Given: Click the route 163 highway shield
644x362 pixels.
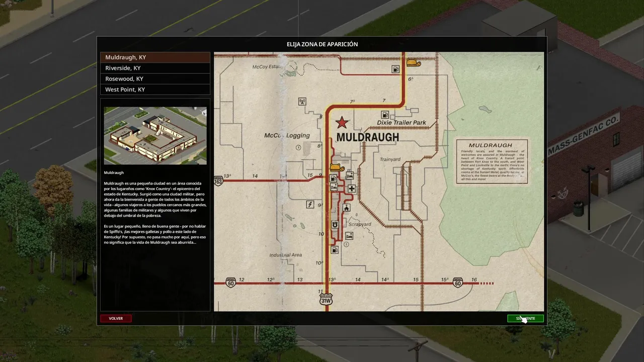Looking at the screenshot, I should coord(218,180).
